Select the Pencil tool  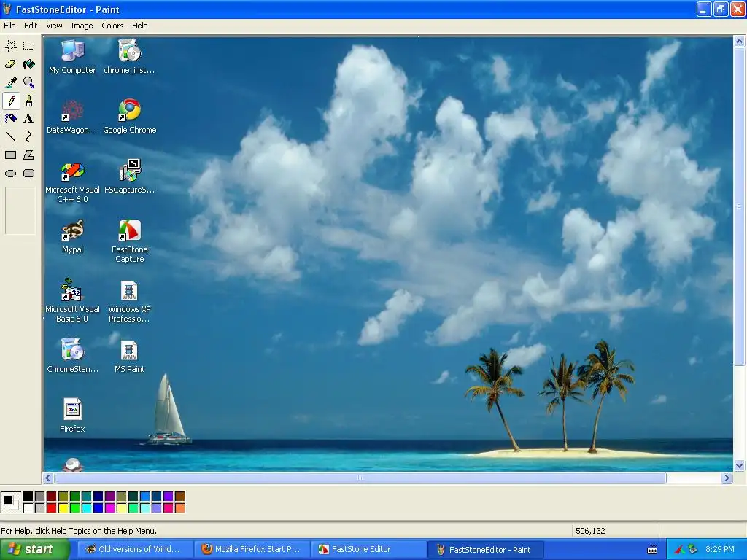(11, 101)
